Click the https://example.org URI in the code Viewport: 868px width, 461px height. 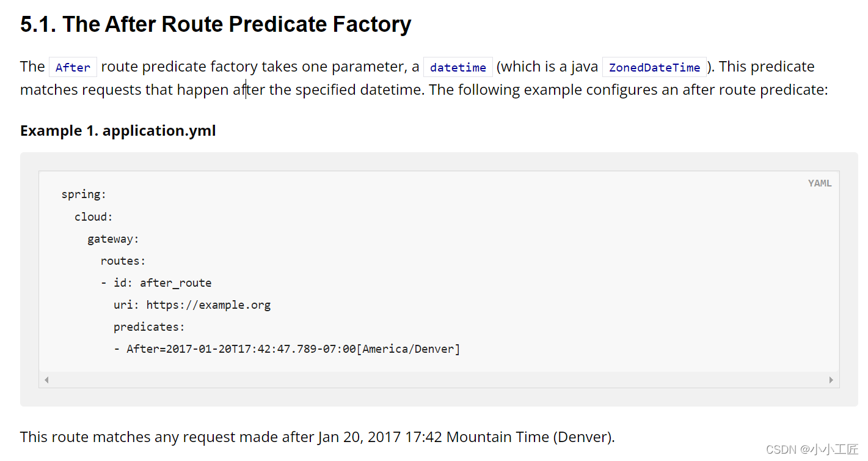pos(208,305)
